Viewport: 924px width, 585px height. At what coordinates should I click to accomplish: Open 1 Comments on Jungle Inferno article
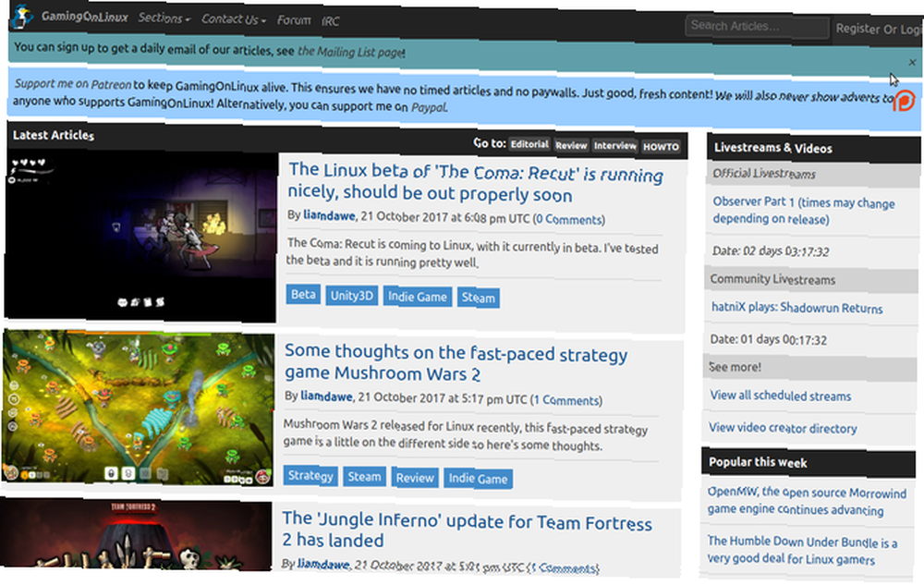tap(565, 567)
